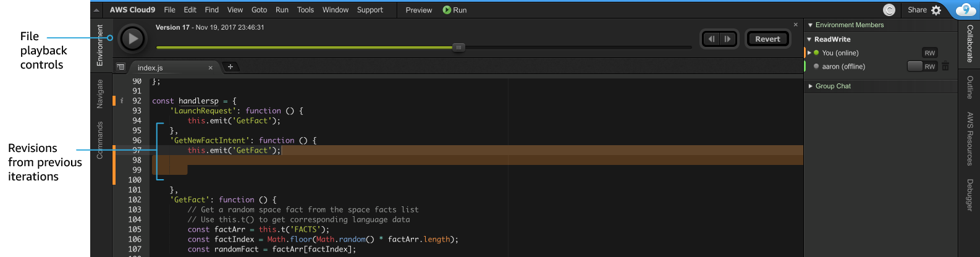The image size is (980, 257).
Task: Click the RW permission badge for You
Action: [x=929, y=53]
